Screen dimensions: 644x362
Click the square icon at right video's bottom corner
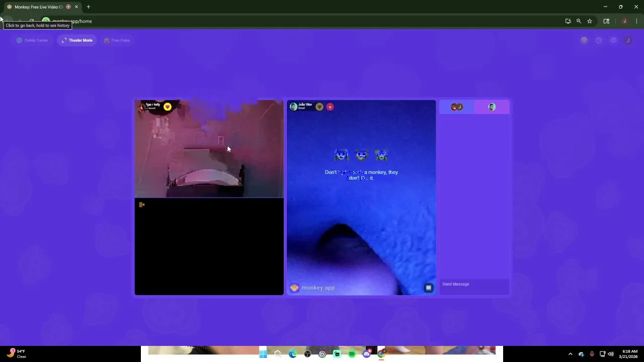pos(429,288)
